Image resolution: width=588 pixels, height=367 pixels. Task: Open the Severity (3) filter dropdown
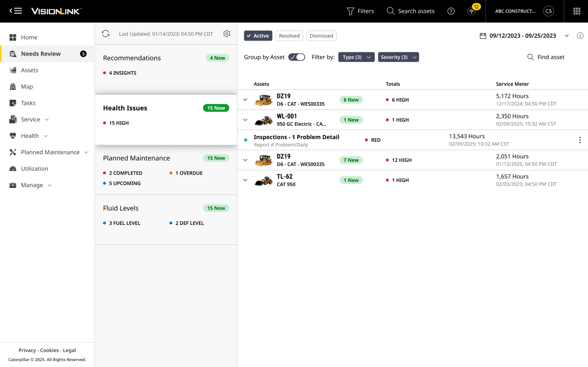tap(398, 57)
